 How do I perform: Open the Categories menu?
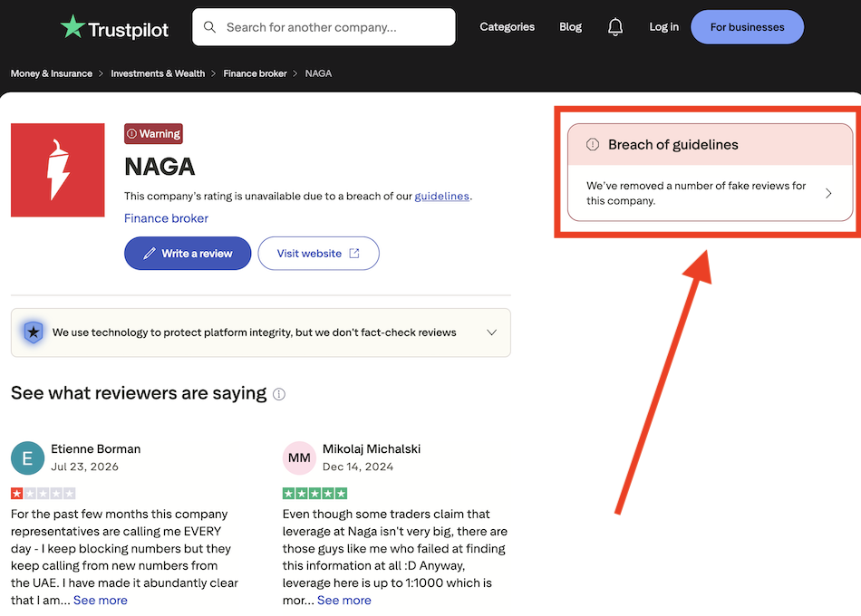click(x=507, y=27)
